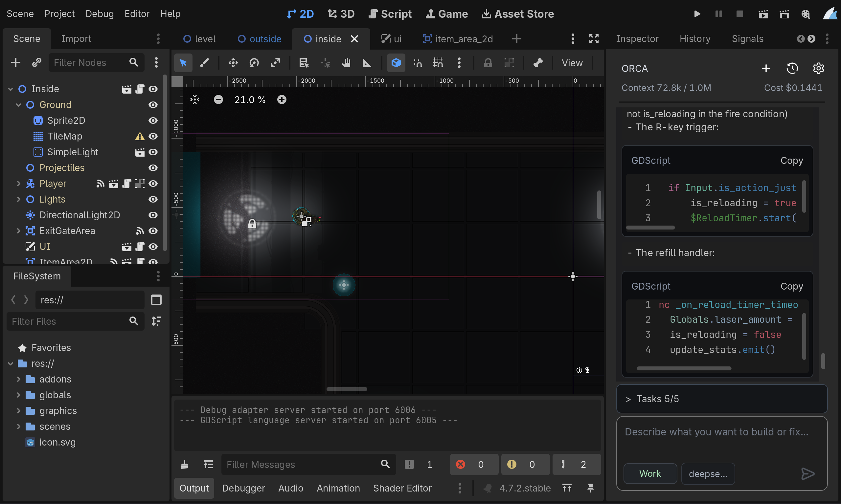Expand the Lights node
The width and height of the screenshot is (841, 504).
tap(19, 199)
